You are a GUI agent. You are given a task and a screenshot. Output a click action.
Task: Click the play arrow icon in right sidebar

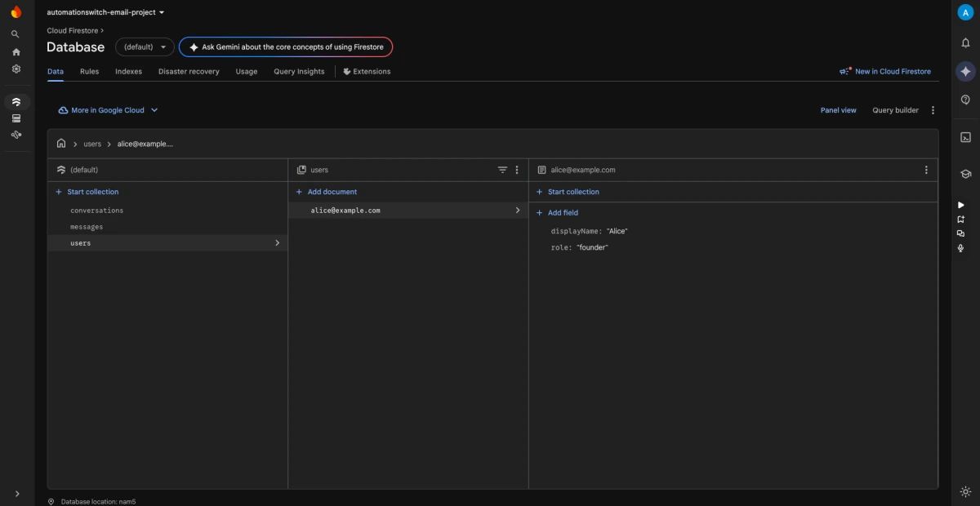click(x=961, y=205)
